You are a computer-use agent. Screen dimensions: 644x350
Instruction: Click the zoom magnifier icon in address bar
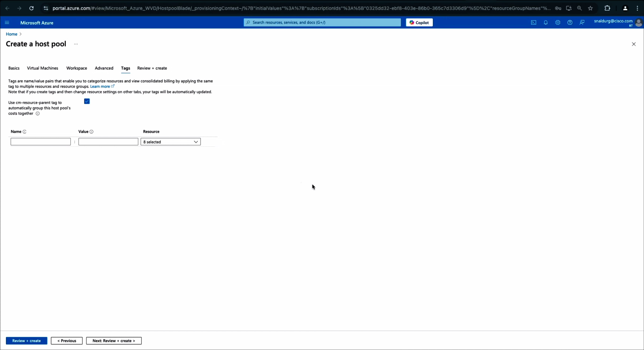click(580, 8)
